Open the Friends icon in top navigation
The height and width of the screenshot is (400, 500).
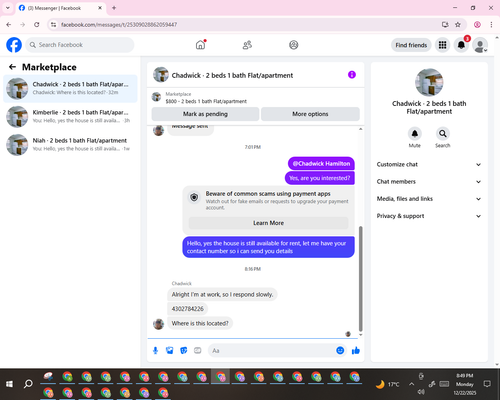pos(247,45)
